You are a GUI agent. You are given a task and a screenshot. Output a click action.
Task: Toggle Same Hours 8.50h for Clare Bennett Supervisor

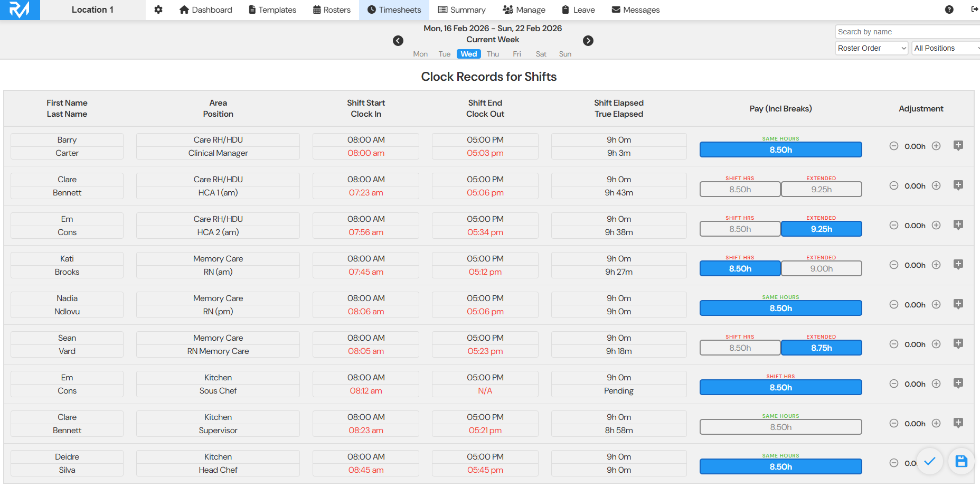pos(780,427)
